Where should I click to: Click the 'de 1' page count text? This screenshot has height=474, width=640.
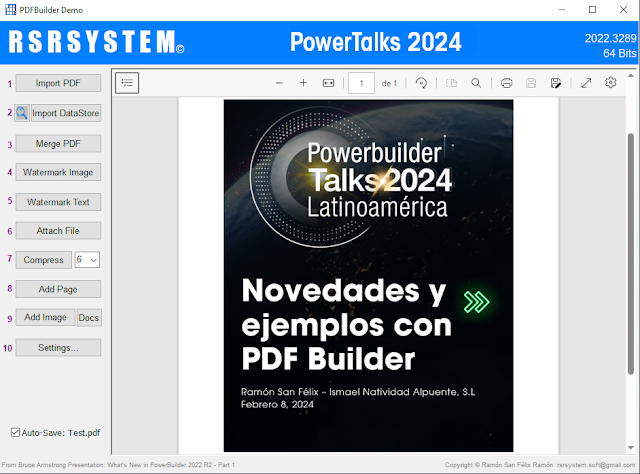[x=389, y=83]
